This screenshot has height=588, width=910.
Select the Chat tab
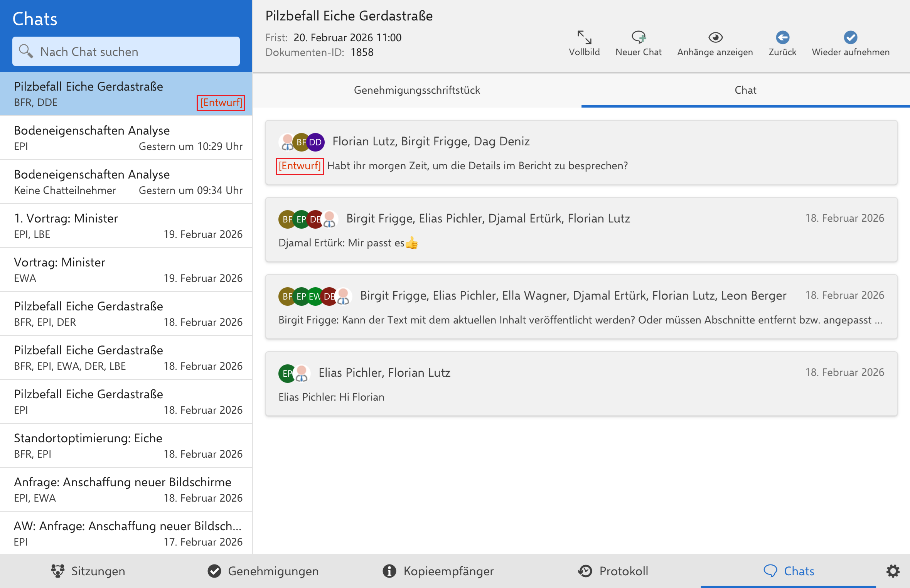(745, 90)
